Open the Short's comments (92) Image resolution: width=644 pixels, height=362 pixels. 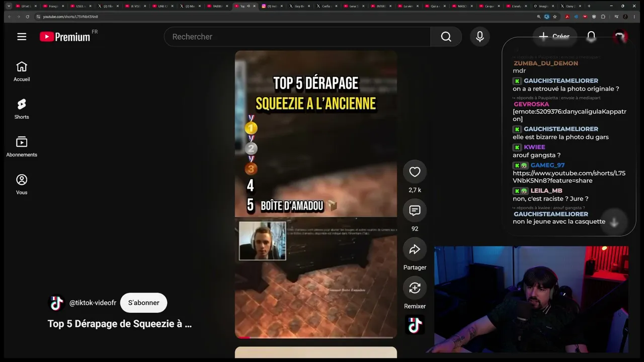[415, 211]
